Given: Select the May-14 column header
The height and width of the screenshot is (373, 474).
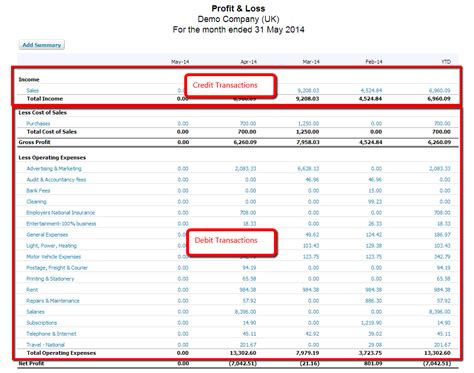Looking at the screenshot, I should pos(180,62).
